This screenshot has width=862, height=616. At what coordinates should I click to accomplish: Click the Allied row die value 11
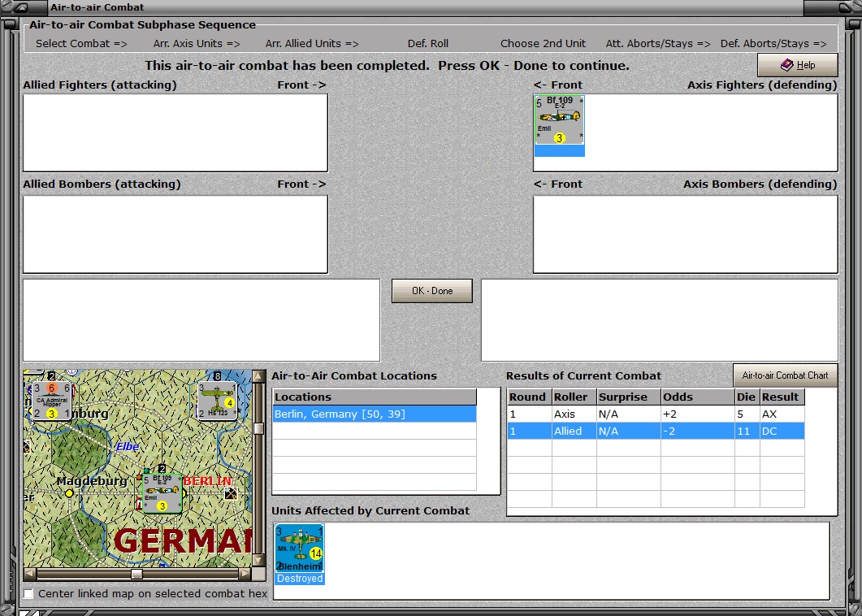click(x=747, y=432)
